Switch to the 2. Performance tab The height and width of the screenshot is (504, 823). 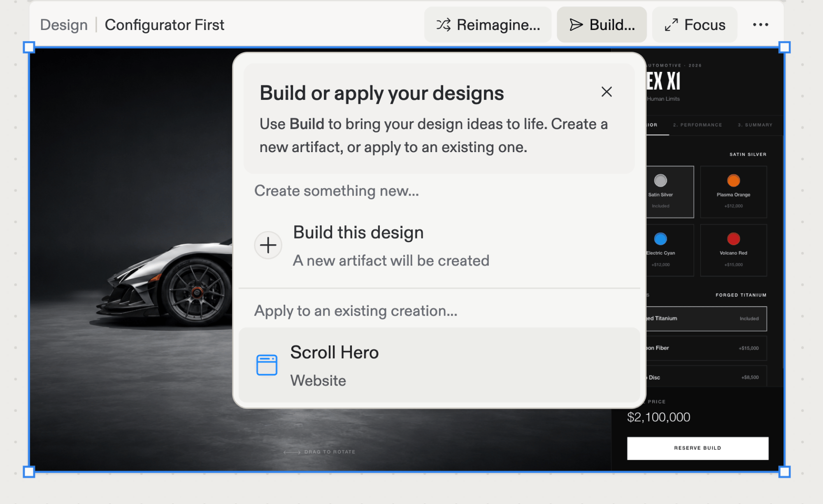pyautogui.click(x=697, y=125)
